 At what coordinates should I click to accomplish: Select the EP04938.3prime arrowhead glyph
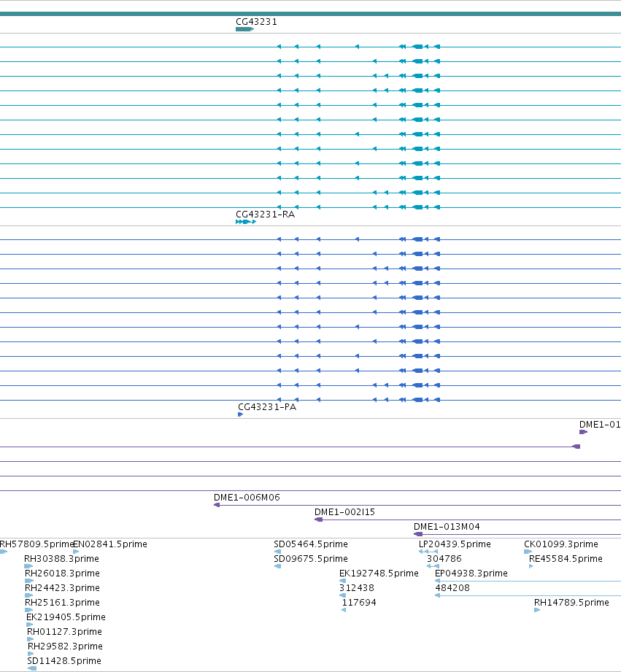click(438, 581)
